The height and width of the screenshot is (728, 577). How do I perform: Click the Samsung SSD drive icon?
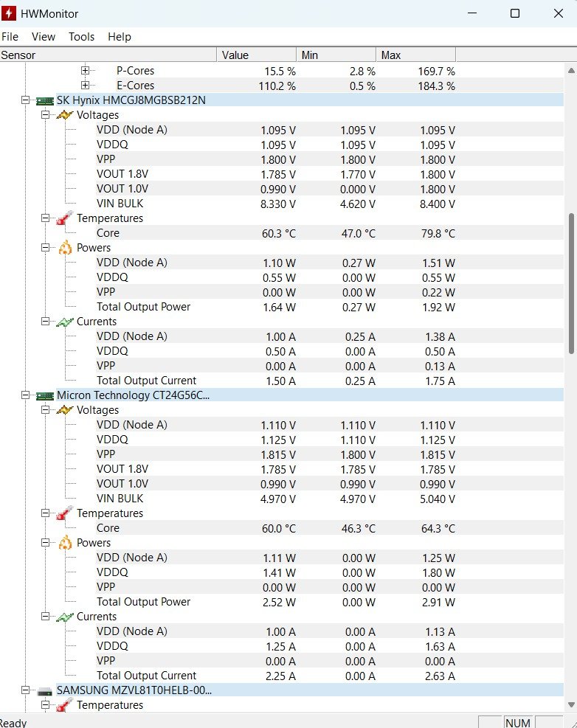pos(45,691)
